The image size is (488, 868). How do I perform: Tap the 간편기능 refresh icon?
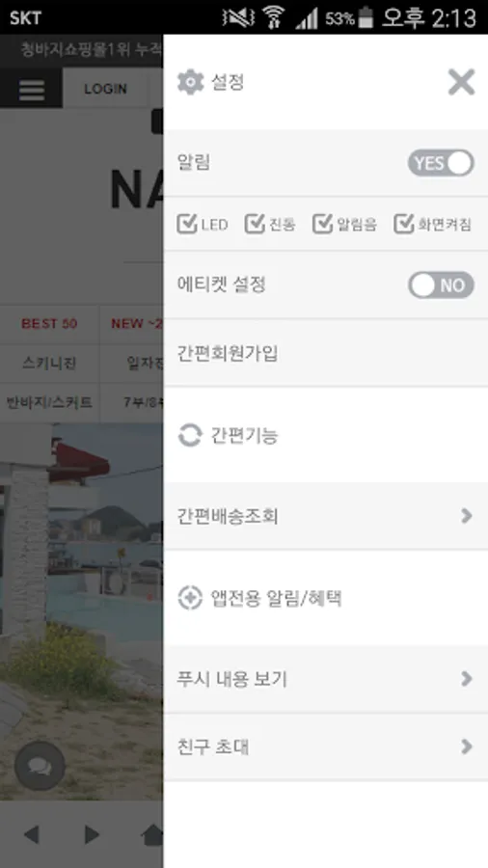(x=190, y=435)
